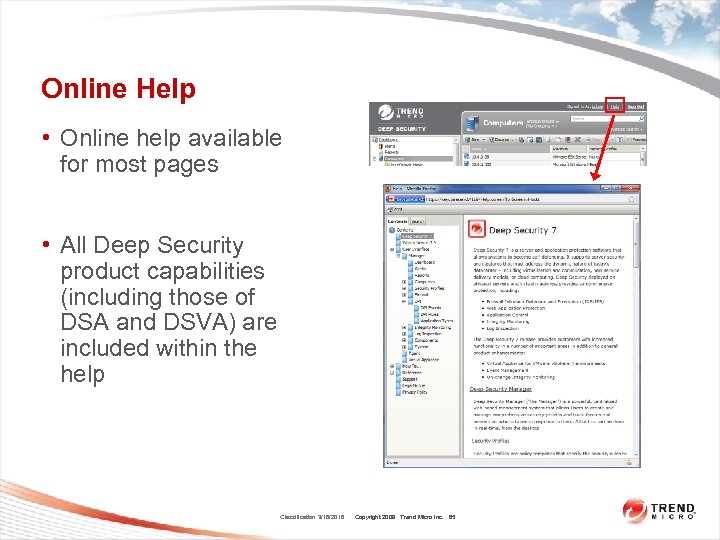Expand the System tree node

tap(404, 347)
